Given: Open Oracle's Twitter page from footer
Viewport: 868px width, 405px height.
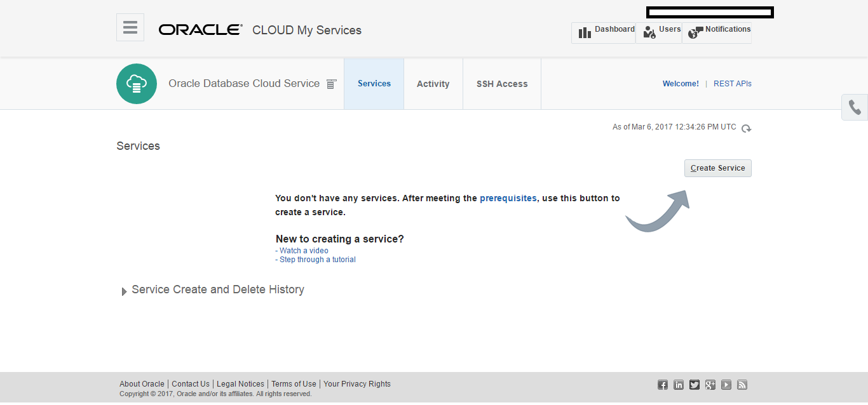Looking at the screenshot, I should pyautogui.click(x=695, y=385).
